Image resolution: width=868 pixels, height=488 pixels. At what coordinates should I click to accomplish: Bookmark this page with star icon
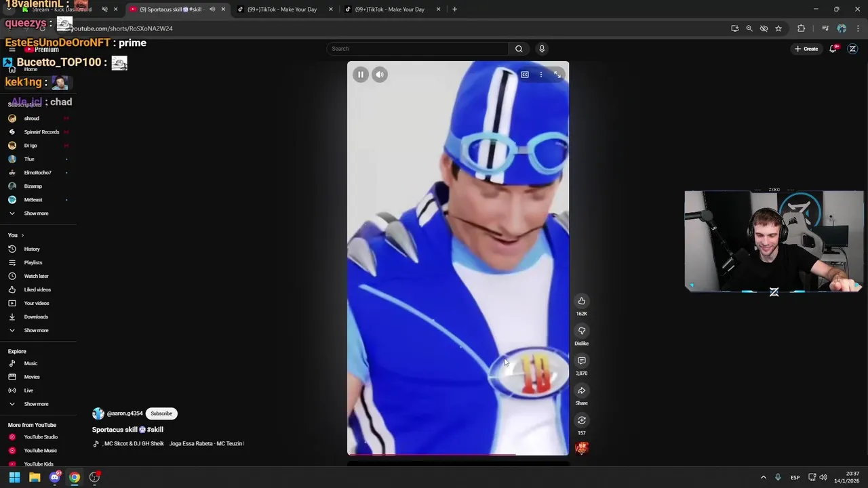[778, 28]
